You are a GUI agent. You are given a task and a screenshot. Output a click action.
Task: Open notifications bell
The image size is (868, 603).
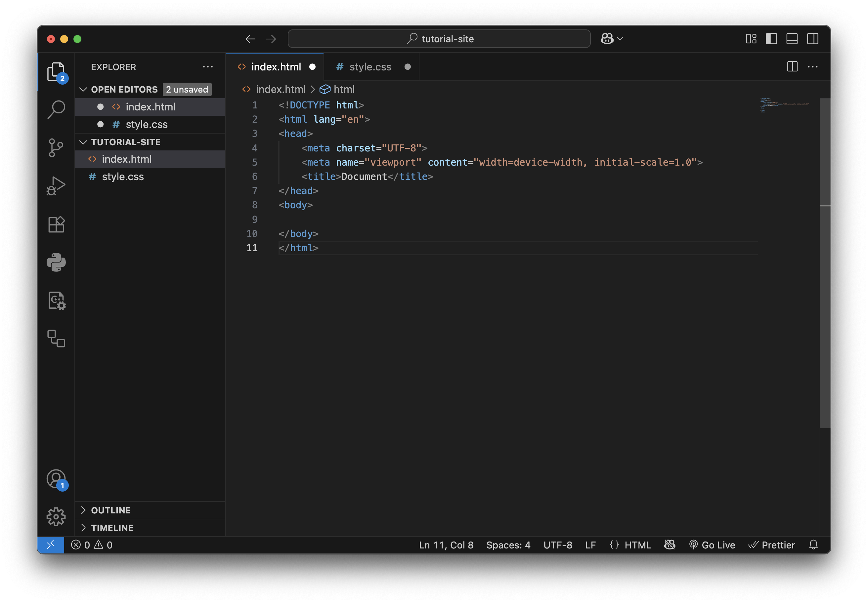[x=813, y=545]
